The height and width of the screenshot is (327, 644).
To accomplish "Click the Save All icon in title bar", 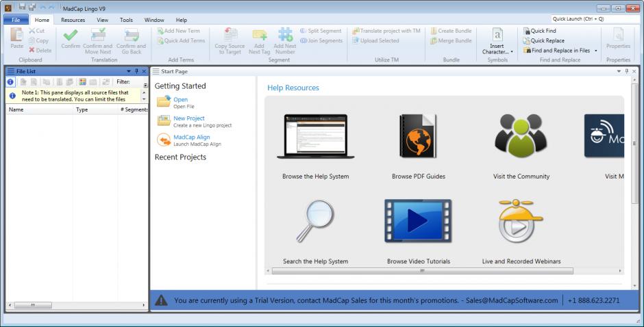I will (32, 7).
